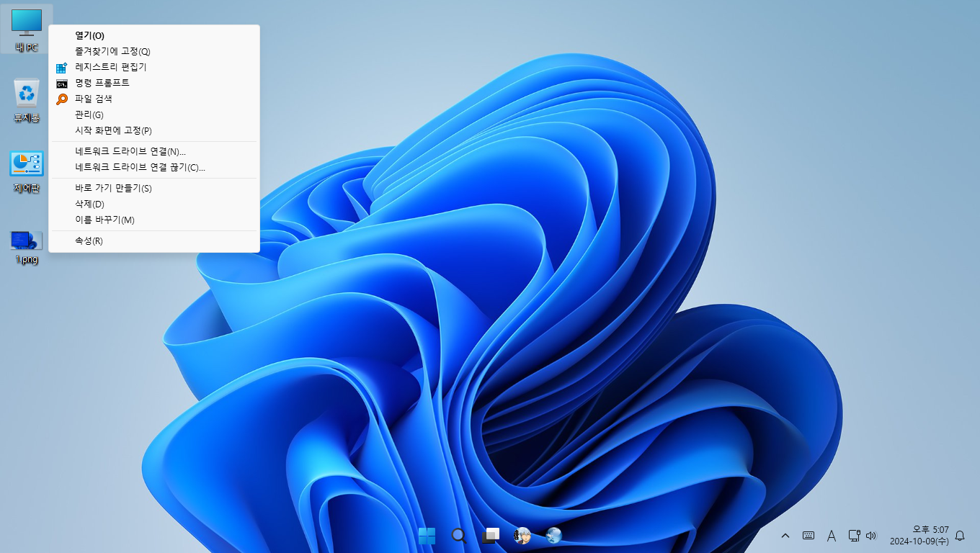Choose 파일 검색 in context menu
980x553 pixels.
[154, 99]
